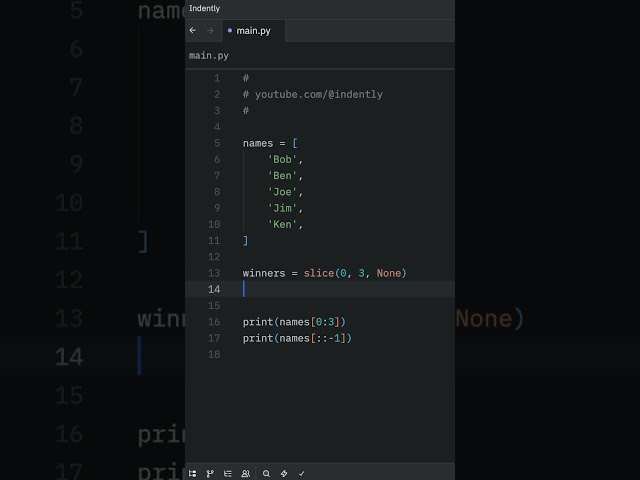640x480 pixels.
Task: Click the print(names[::-1]) line
Action: click(x=297, y=338)
